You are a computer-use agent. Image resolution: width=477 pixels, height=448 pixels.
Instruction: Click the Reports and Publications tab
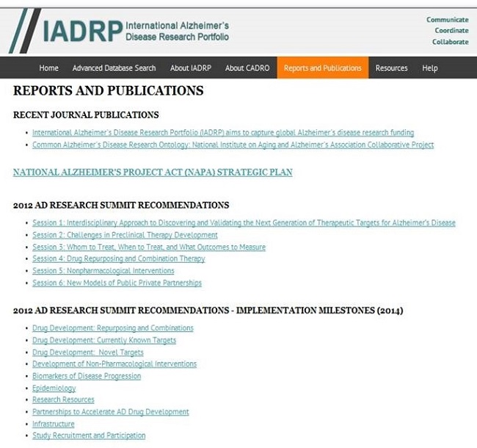322,68
